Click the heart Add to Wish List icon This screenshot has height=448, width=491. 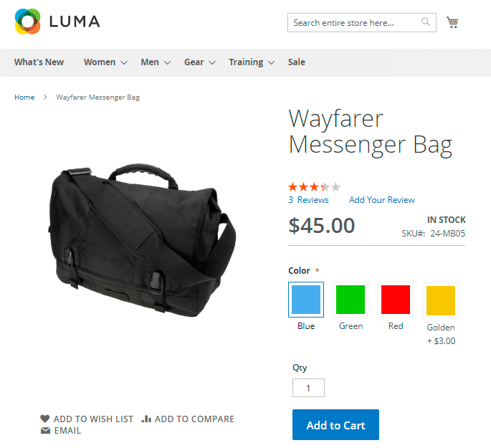click(45, 419)
